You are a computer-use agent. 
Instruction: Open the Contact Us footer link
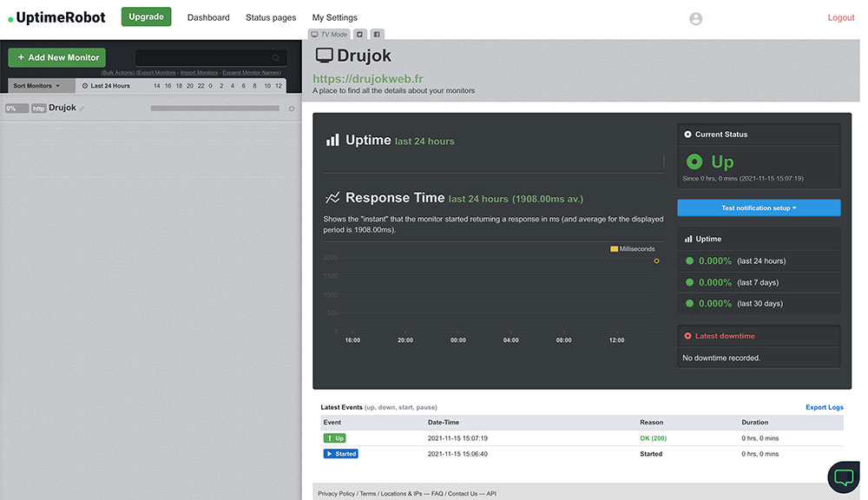click(x=463, y=494)
